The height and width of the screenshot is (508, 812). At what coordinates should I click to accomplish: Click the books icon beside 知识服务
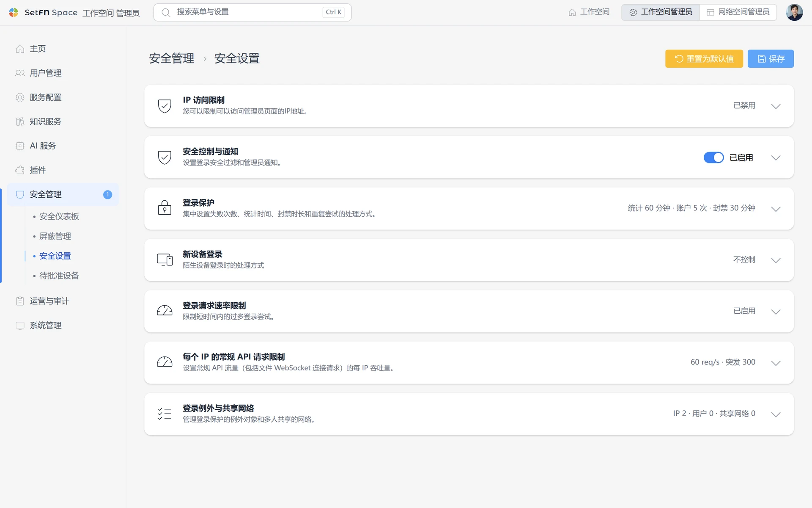[20, 121]
